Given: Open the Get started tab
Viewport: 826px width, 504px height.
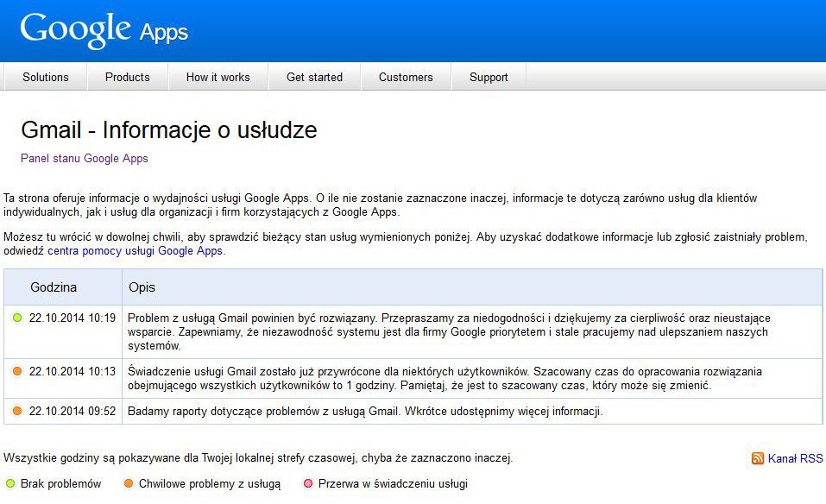Looking at the screenshot, I should coord(314,77).
